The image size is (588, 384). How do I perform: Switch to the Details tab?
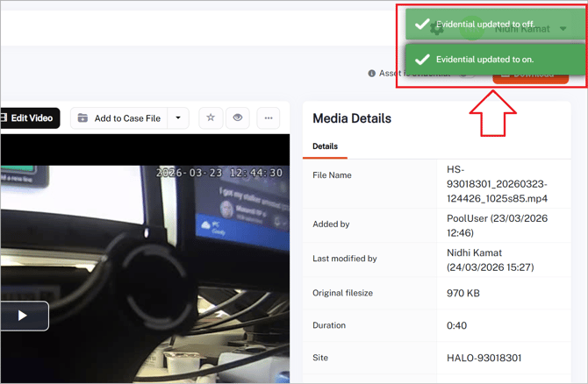(325, 146)
